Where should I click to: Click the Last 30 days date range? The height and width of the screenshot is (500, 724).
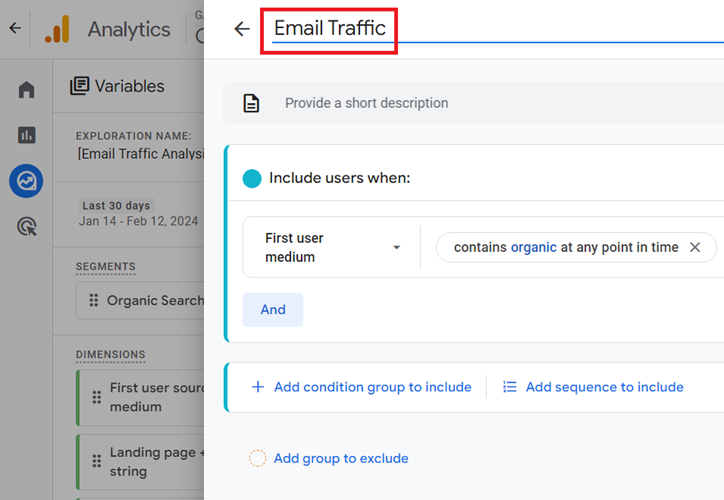pyautogui.click(x=116, y=205)
